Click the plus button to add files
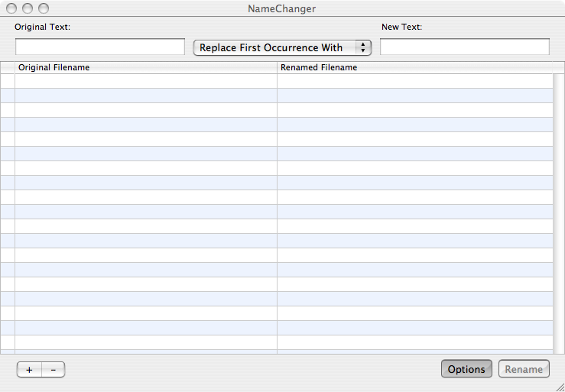This screenshot has width=565, height=392. click(x=29, y=370)
